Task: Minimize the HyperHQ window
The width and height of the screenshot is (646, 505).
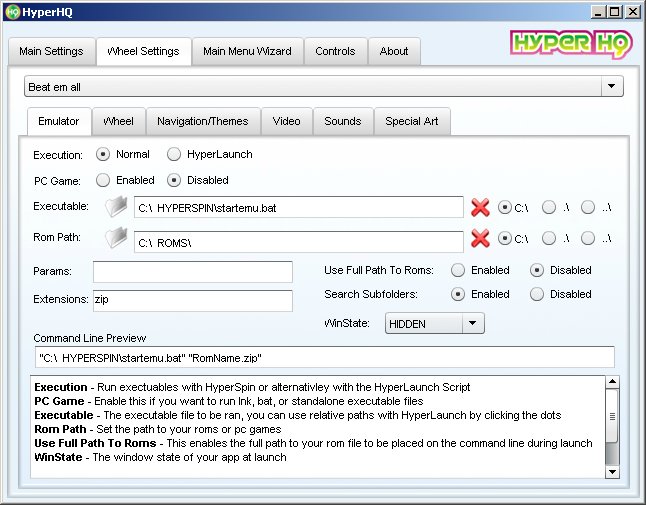Action: pyautogui.click(x=598, y=12)
